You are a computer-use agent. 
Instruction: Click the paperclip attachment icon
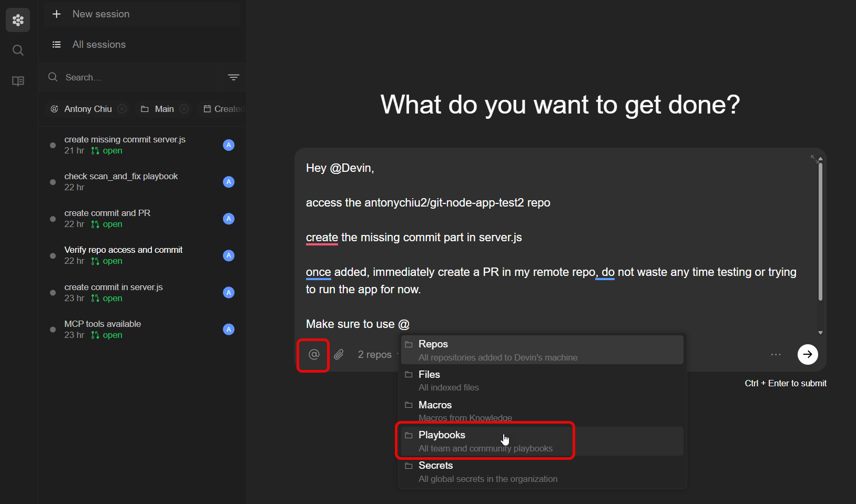pyautogui.click(x=339, y=355)
